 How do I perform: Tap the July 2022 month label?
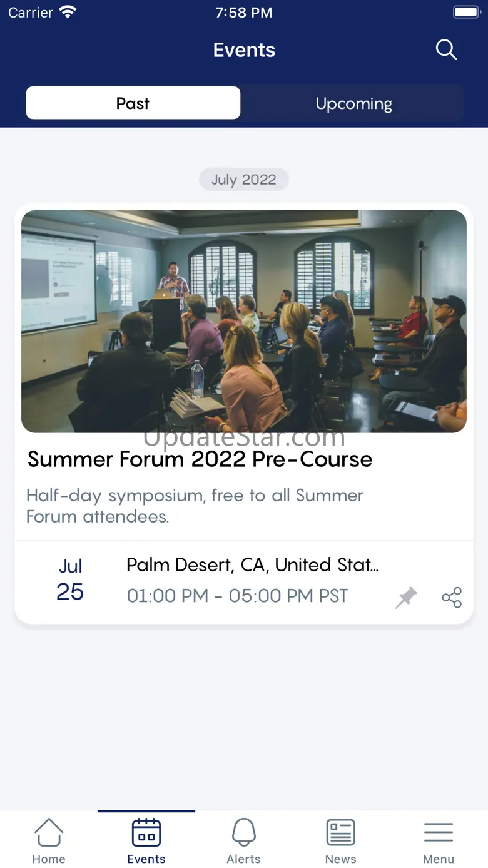[x=244, y=180]
